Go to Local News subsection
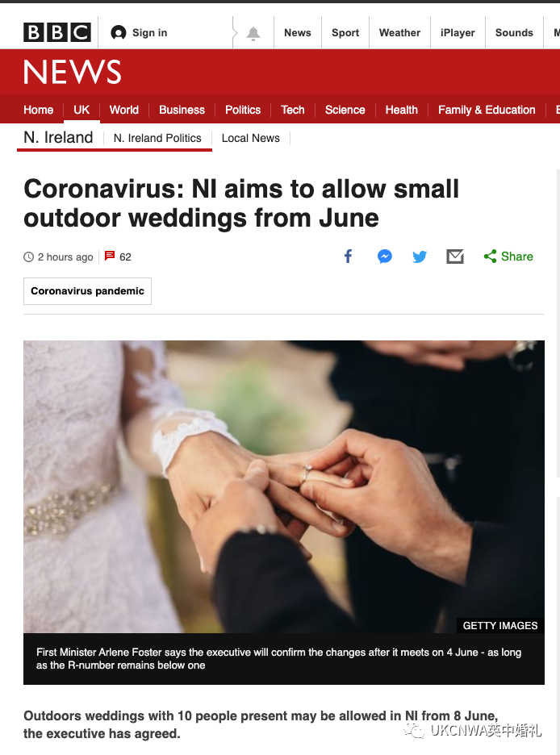560x755 pixels. (x=250, y=138)
